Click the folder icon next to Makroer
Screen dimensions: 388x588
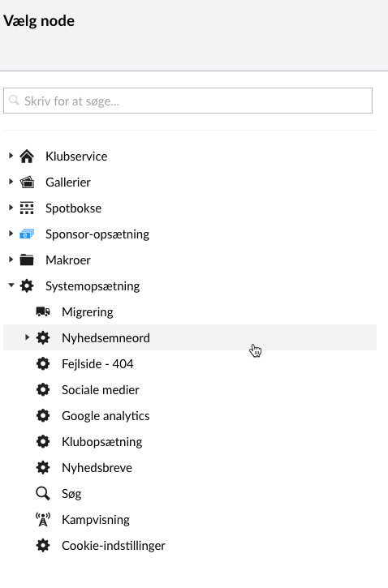click(x=27, y=260)
